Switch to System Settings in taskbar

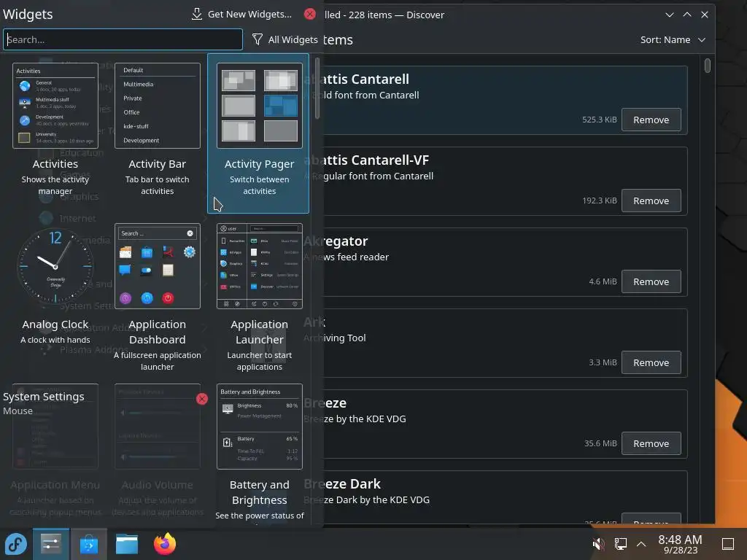coord(51,544)
